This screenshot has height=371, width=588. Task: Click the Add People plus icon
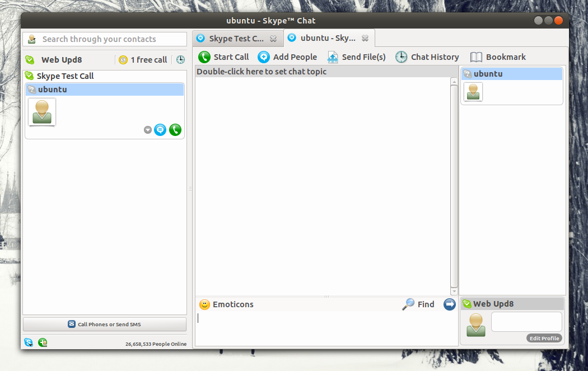(x=264, y=57)
